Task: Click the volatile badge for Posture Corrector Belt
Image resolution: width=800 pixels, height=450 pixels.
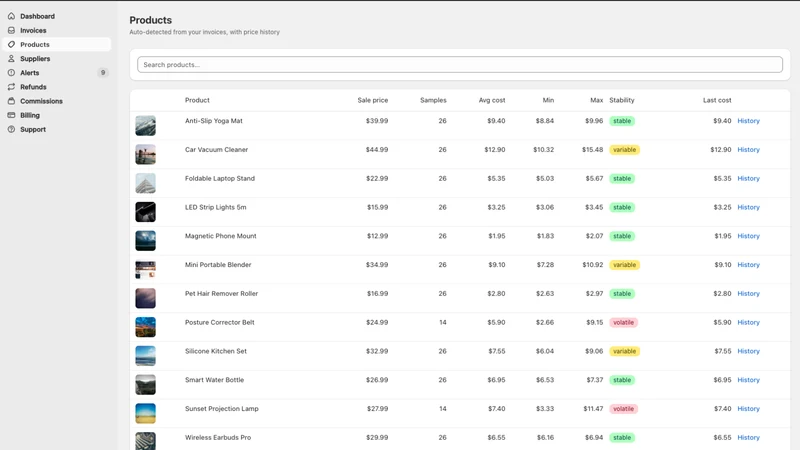Action: tap(623, 322)
